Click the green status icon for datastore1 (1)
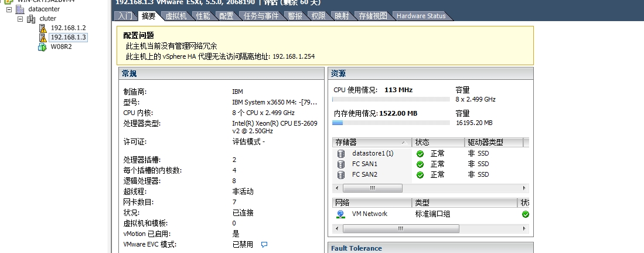This screenshot has width=644, height=253. (x=420, y=154)
